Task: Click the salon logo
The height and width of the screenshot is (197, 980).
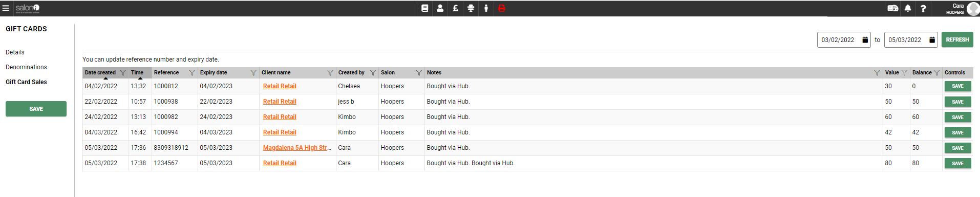Action: tap(28, 8)
